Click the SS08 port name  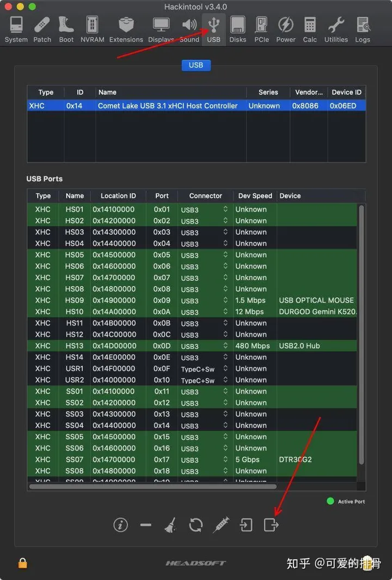[x=75, y=471]
